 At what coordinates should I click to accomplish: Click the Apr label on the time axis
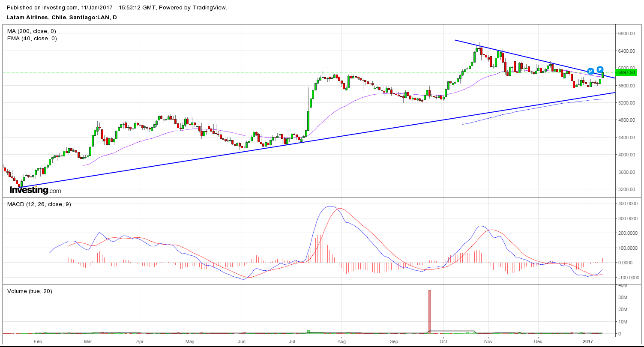140,342
